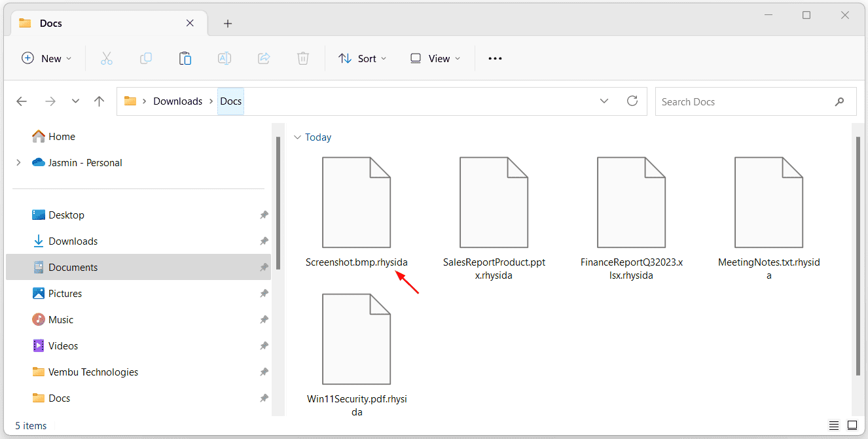This screenshot has height=439, width=868.
Task: Open the New dropdown menu
Action: 46,58
